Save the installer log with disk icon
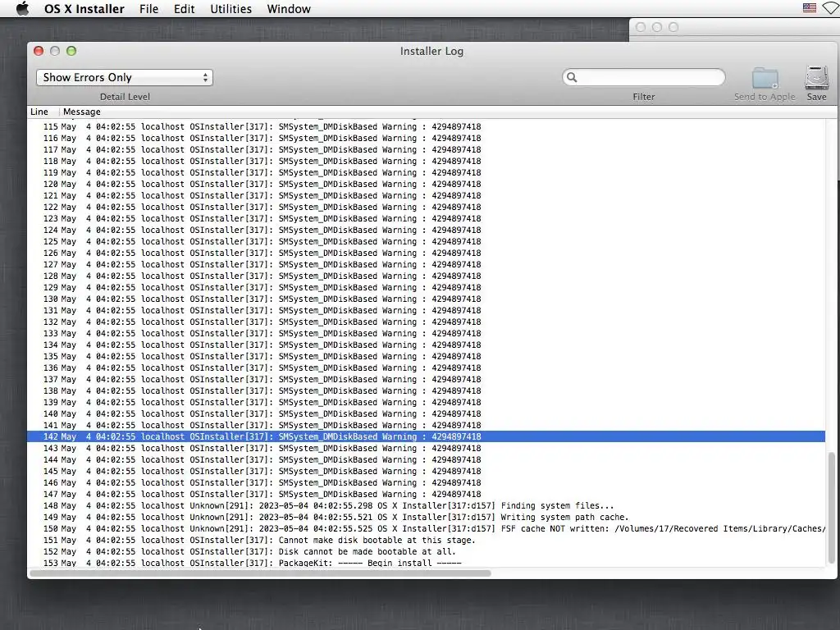 point(816,78)
